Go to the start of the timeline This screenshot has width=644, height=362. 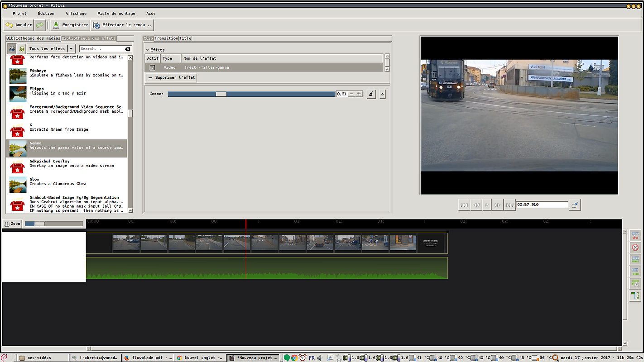click(x=464, y=205)
